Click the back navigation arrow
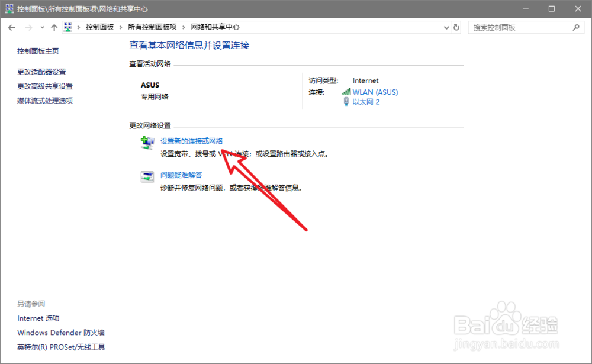The height and width of the screenshot is (364, 592). [x=12, y=27]
